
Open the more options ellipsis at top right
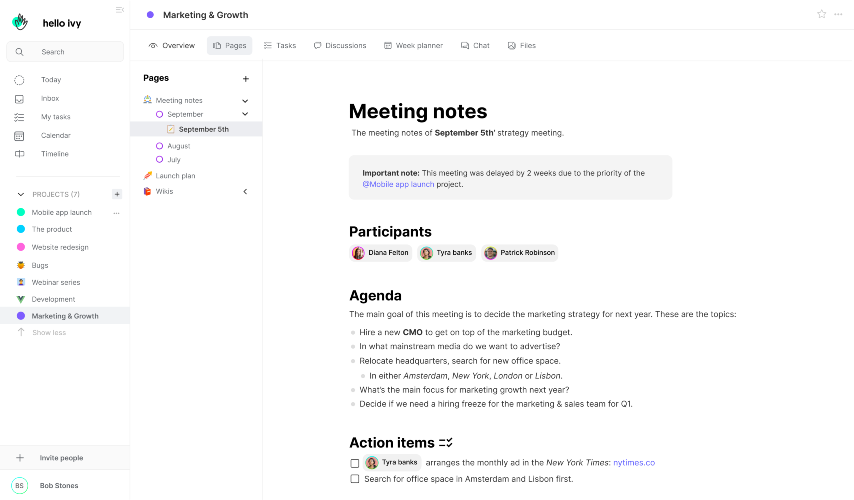point(838,14)
